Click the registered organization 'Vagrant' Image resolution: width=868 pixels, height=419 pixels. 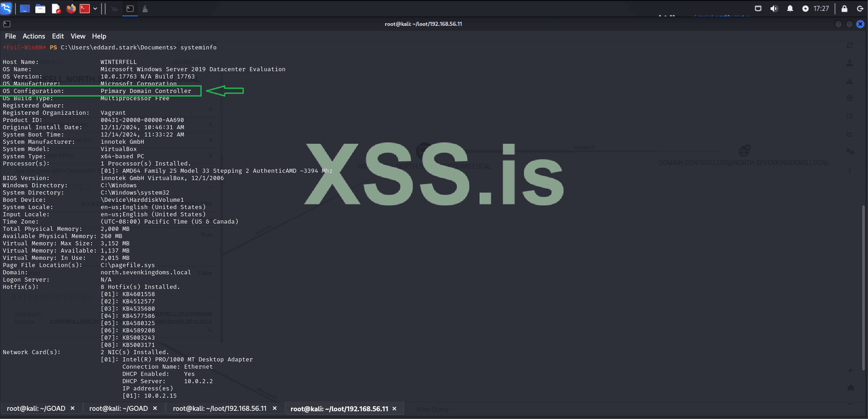(113, 113)
